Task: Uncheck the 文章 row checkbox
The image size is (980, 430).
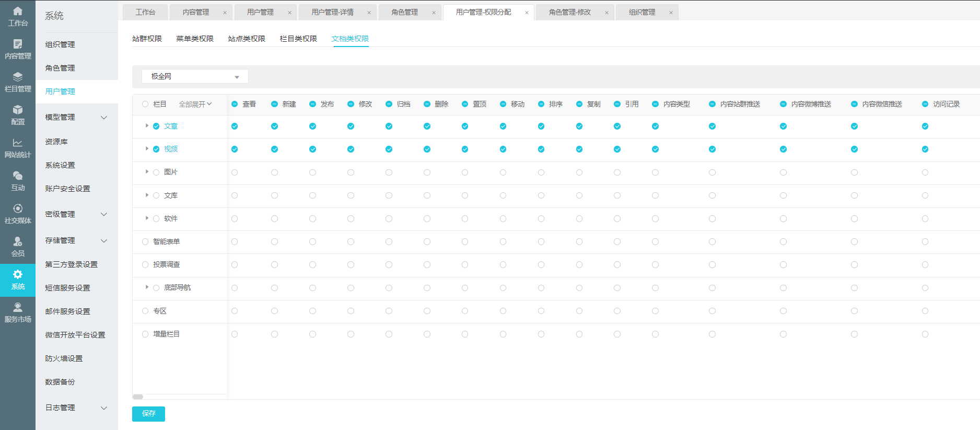Action: pos(156,126)
